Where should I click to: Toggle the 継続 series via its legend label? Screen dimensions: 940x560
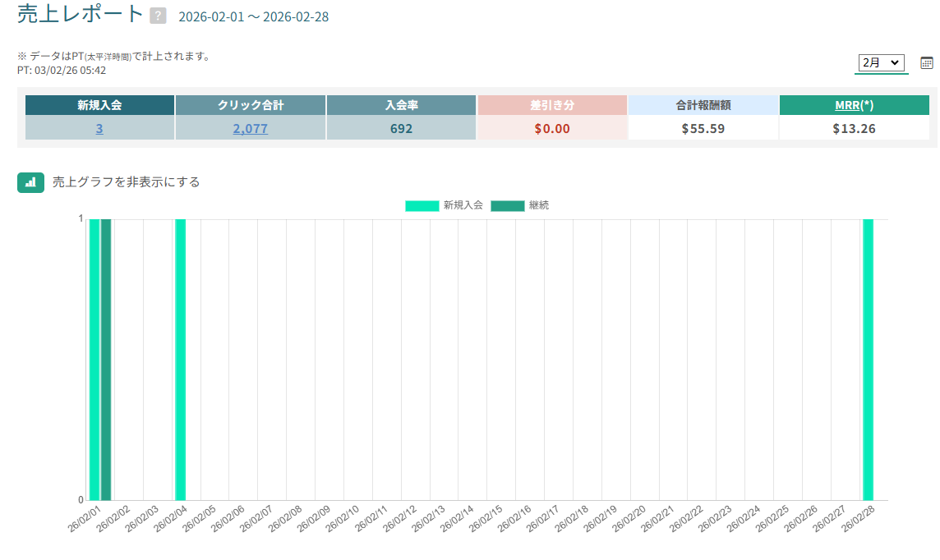539,205
